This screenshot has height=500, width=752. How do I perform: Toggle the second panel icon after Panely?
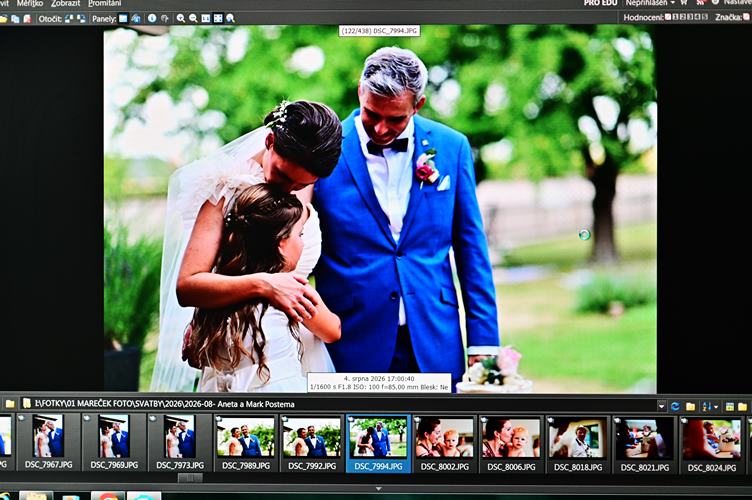pyautogui.click(x=136, y=19)
